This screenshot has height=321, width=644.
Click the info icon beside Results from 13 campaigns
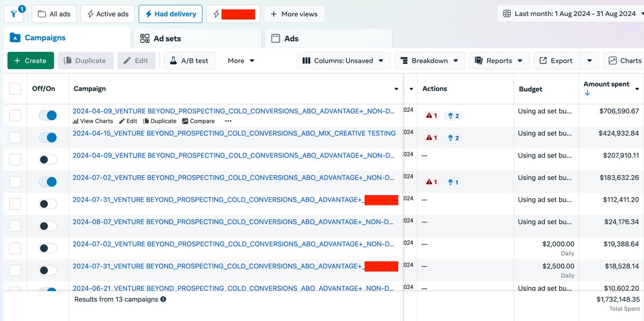[x=163, y=299]
